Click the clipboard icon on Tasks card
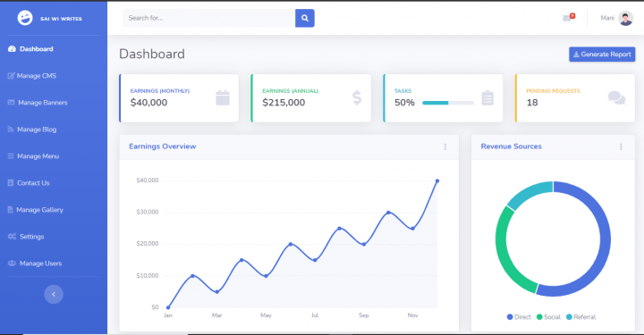The width and height of the screenshot is (644, 335). [487, 97]
